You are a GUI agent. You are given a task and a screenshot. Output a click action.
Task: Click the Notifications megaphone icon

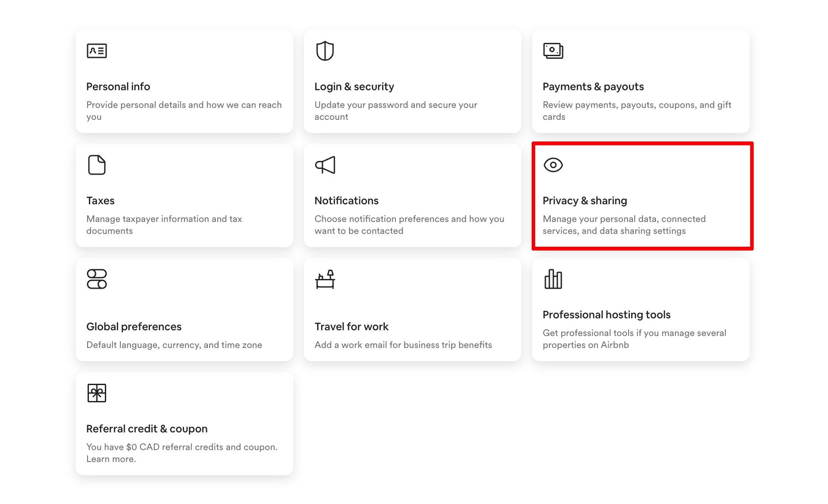[x=325, y=165]
